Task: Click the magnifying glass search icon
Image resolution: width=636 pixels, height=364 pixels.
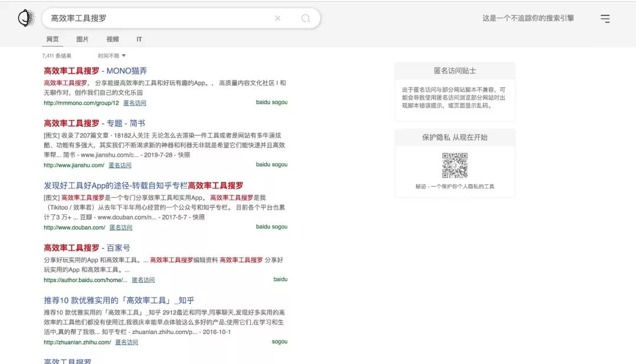Action: (x=305, y=18)
